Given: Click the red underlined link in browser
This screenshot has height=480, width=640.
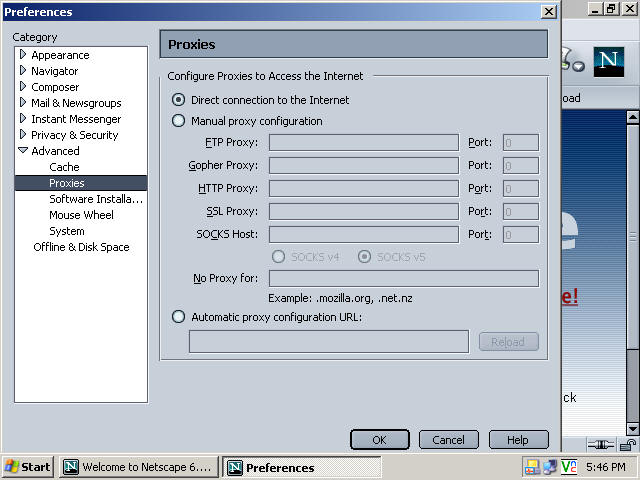Looking at the screenshot, I should [x=570, y=296].
